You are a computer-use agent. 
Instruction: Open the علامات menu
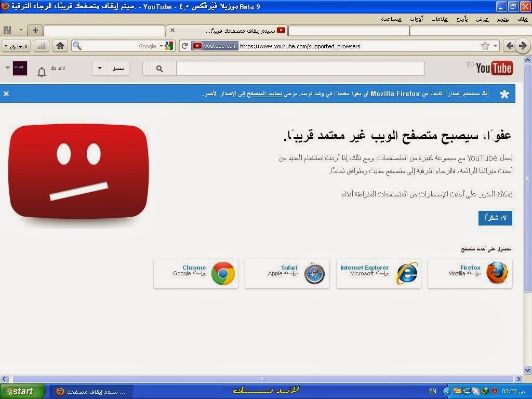[x=440, y=19]
